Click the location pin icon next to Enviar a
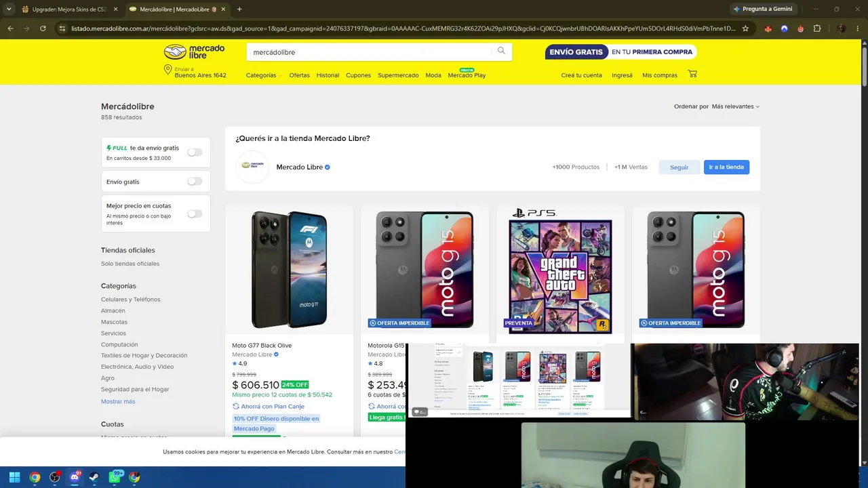The width and height of the screenshot is (868, 488). tap(167, 70)
